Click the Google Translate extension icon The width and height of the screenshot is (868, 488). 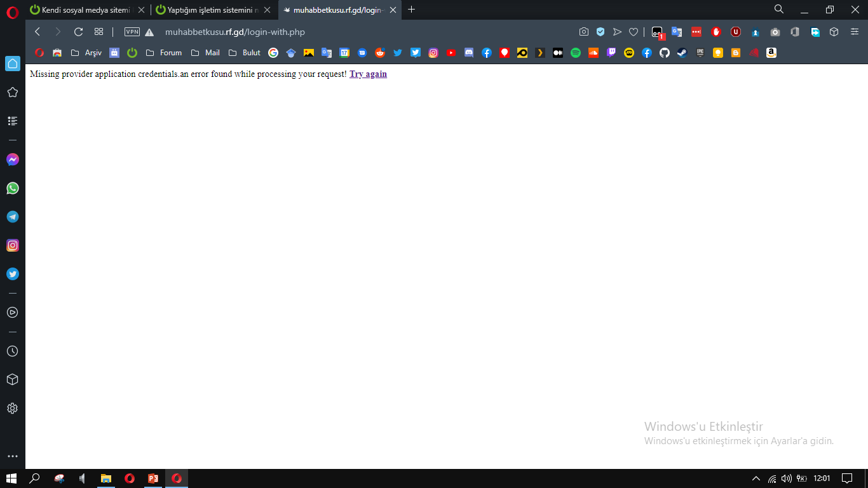tap(677, 32)
